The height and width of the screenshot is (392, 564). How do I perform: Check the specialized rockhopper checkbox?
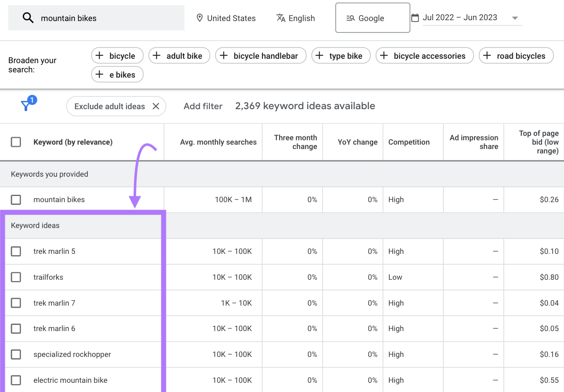[16, 354]
